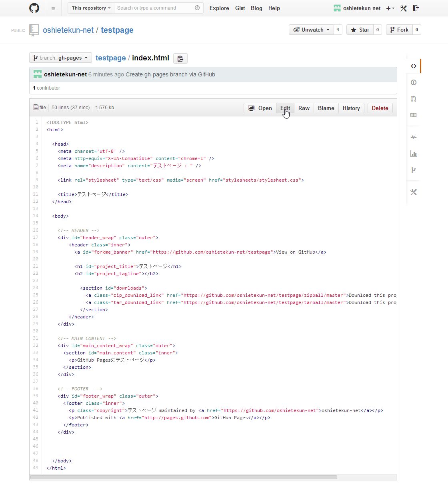Screen dimensions: 448x492
Task: Select line number 34 in the code gutter
Action: point(36,360)
